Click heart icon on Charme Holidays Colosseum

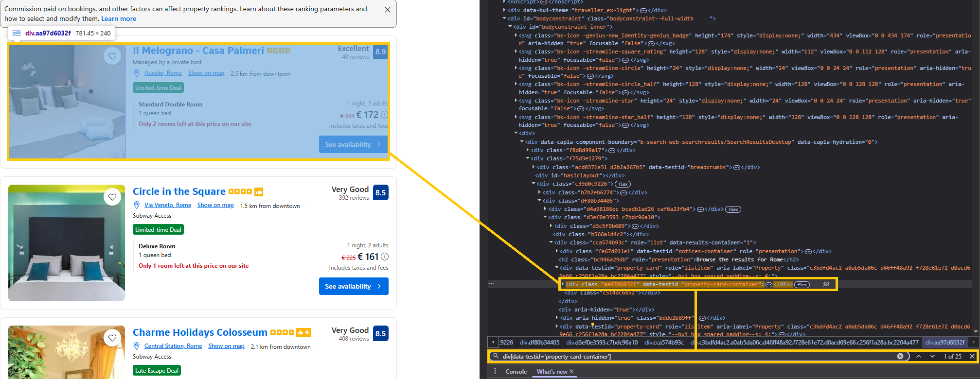(112, 338)
